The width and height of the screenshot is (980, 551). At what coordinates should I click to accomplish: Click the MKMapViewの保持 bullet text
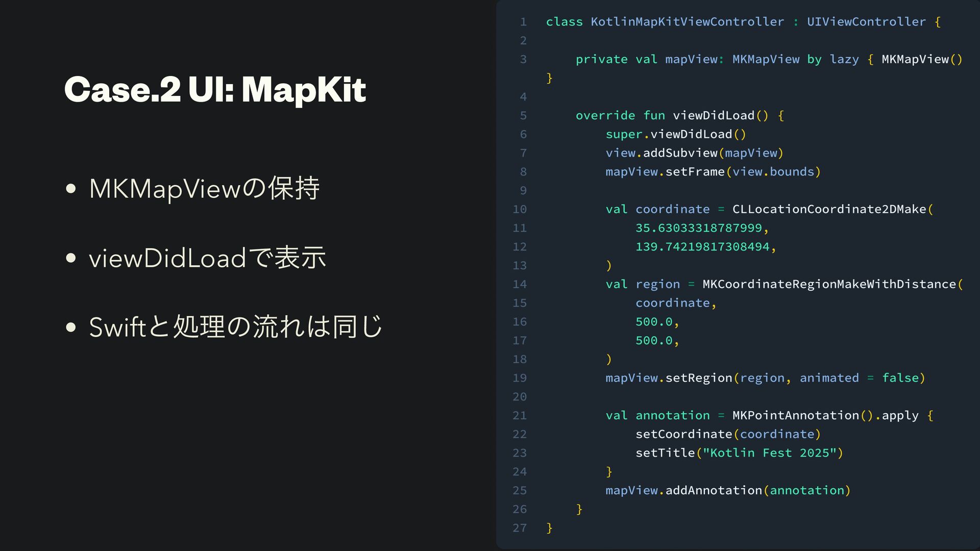[204, 188]
